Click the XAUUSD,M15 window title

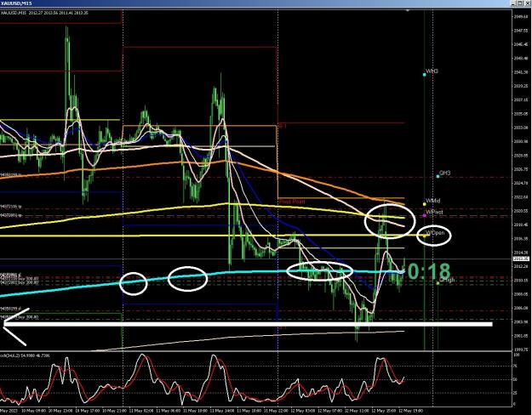click(16, 3)
